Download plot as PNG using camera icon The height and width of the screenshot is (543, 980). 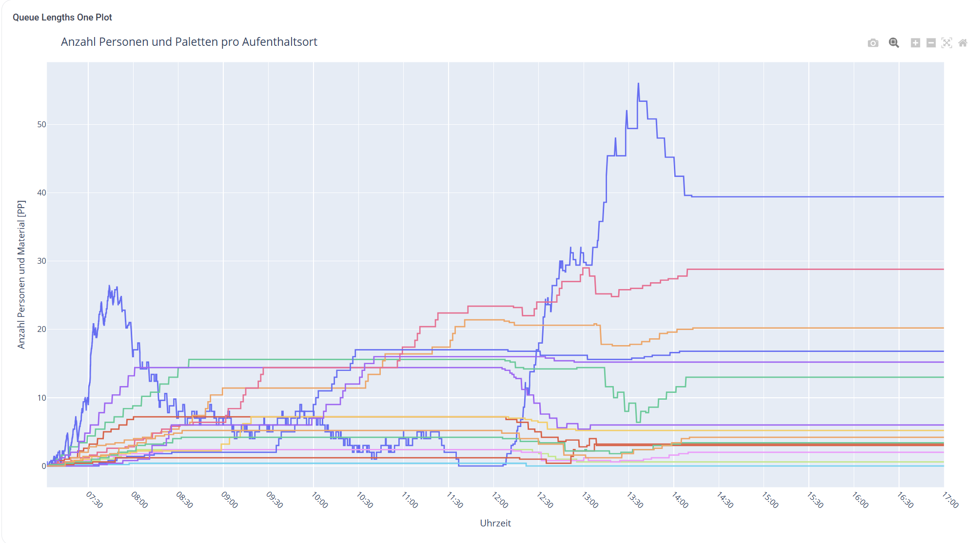873,43
